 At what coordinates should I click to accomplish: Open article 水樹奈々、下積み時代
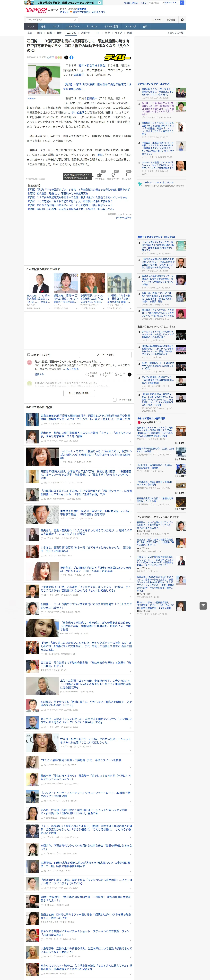click(86, 847)
